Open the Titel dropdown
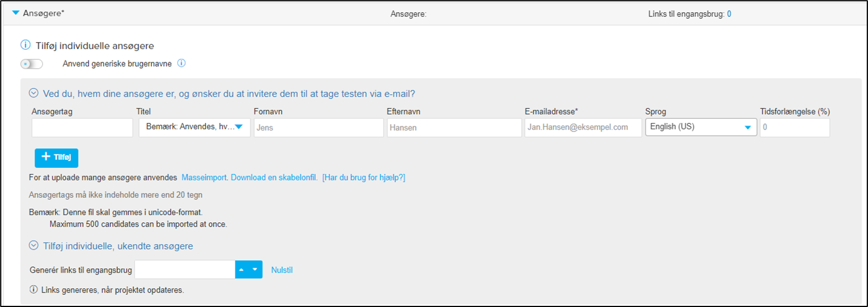868x307 pixels. 194,128
